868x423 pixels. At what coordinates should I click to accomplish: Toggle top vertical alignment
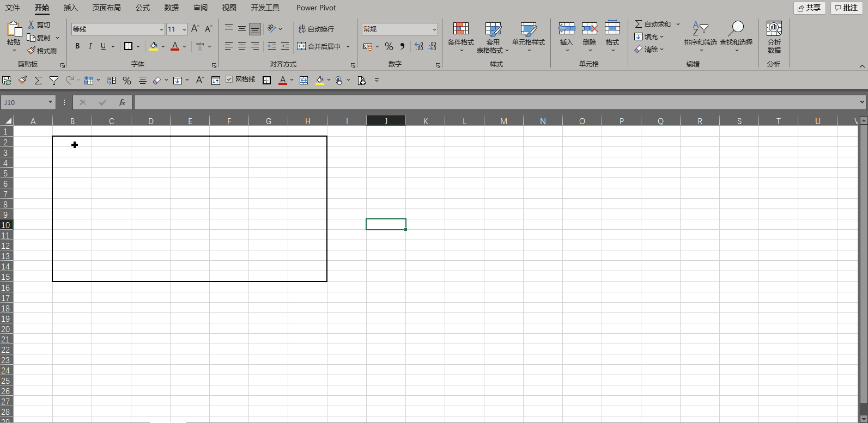coord(229,29)
